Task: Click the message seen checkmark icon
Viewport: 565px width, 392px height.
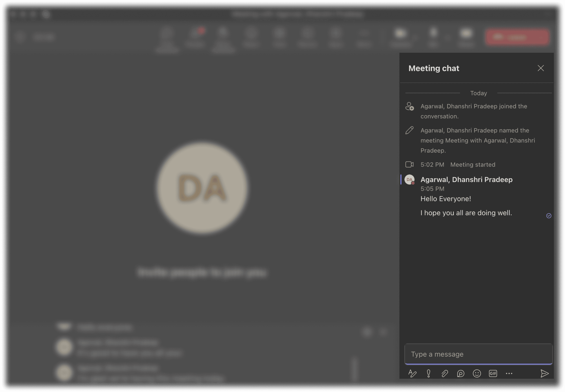Action: click(x=549, y=216)
